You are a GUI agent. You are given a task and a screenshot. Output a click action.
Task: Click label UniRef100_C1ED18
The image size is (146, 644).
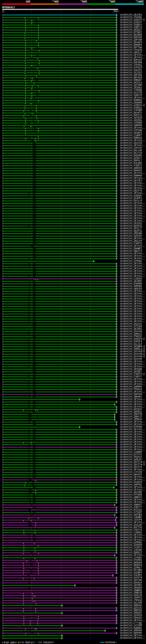131,278
